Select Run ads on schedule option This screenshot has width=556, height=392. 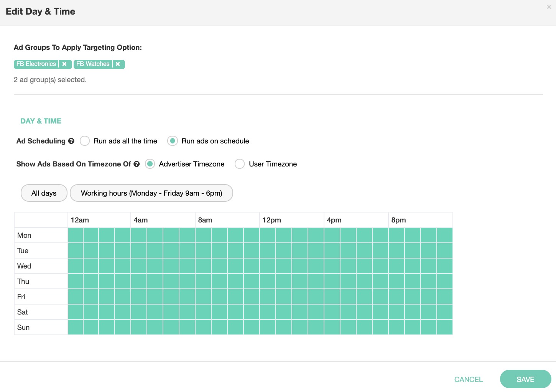[x=173, y=141]
